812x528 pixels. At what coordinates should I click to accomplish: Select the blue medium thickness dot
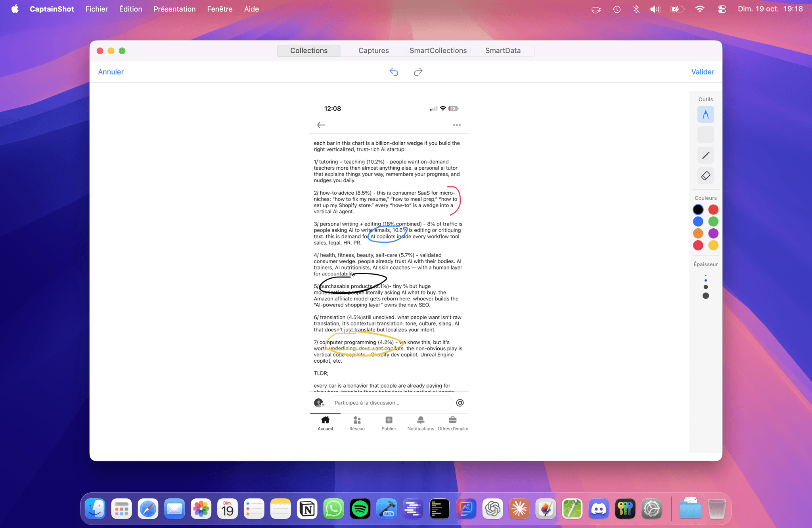coord(705,280)
